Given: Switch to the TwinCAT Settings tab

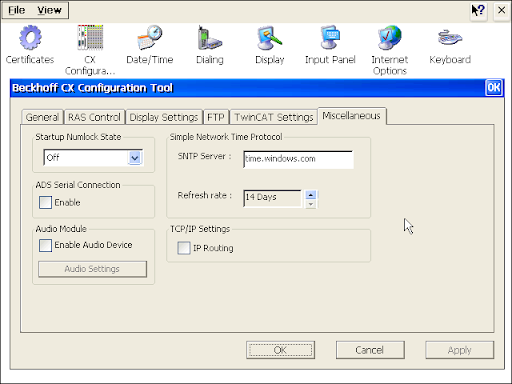Looking at the screenshot, I should pyautogui.click(x=274, y=117).
